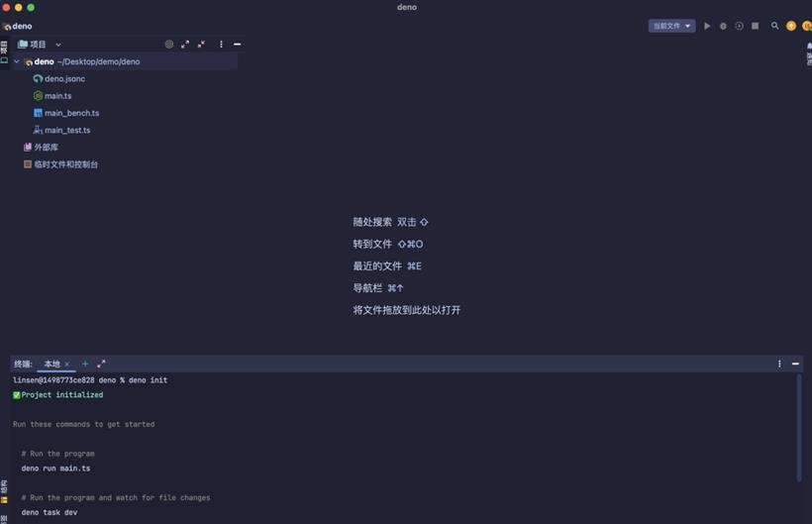The image size is (812, 524).
Task: Zoom the window via green button
Action: pos(31,7)
